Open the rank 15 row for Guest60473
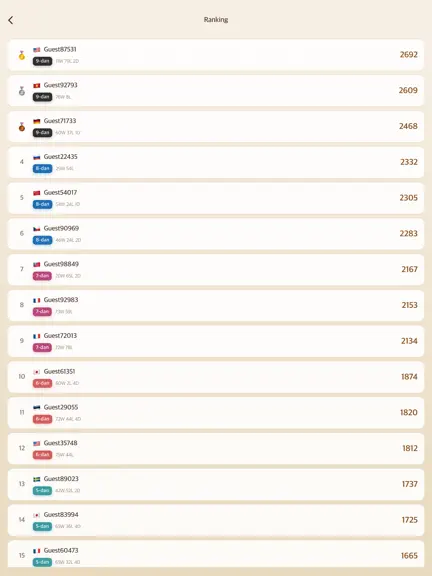 point(216,554)
